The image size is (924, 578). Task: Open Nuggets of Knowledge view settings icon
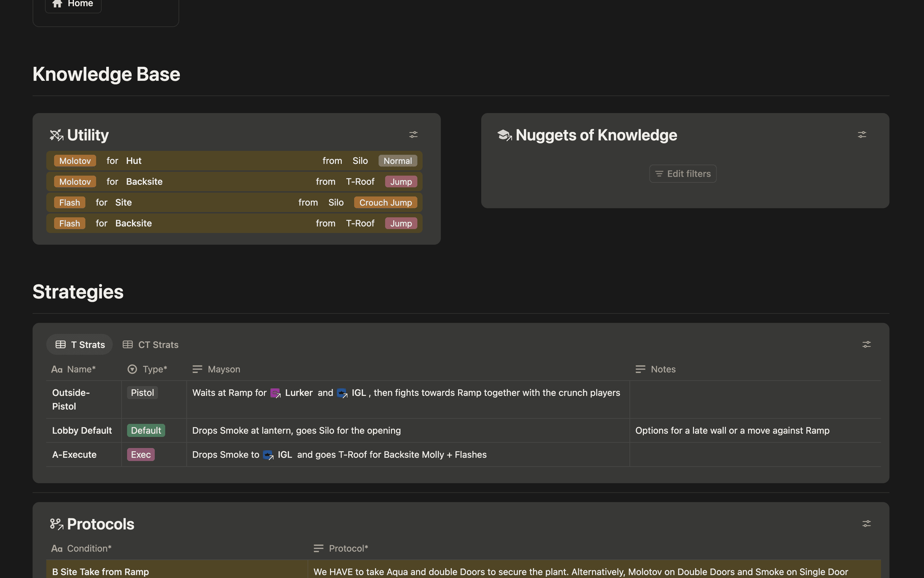(x=862, y=135)
